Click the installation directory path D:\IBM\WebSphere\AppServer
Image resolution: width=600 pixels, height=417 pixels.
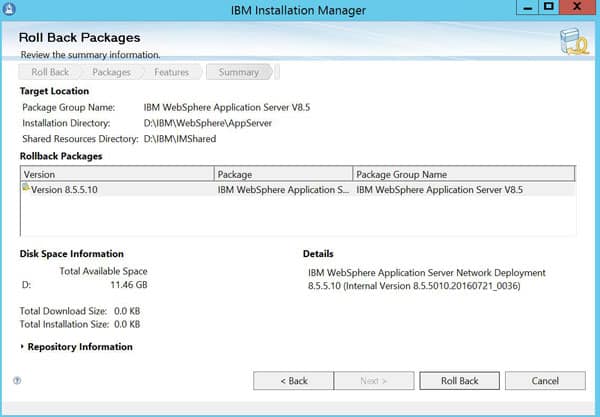pyautogui.click(x=208, y=123)
